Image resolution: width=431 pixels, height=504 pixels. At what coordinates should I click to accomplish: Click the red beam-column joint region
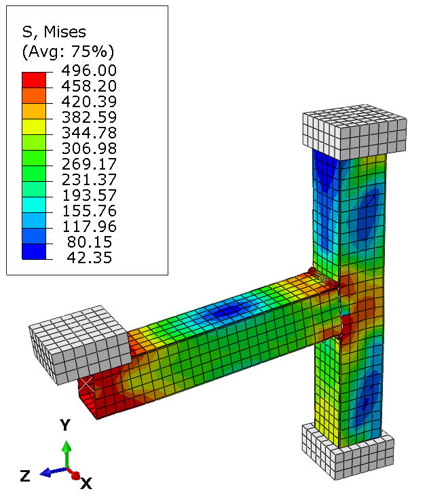click(x=348, y=324)
